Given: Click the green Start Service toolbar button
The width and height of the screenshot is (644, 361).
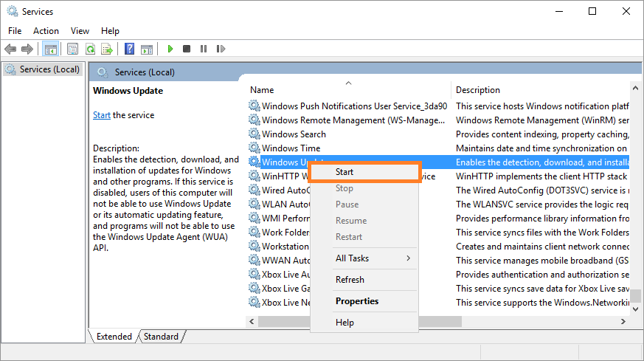Looking at the screenshot, I should 170,49.
